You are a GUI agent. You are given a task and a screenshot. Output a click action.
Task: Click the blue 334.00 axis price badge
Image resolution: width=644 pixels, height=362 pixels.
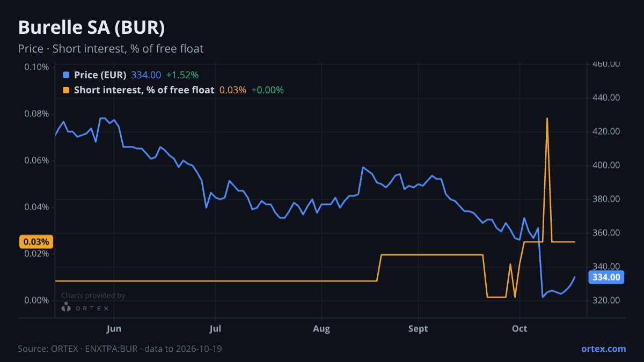pos(607,277)
